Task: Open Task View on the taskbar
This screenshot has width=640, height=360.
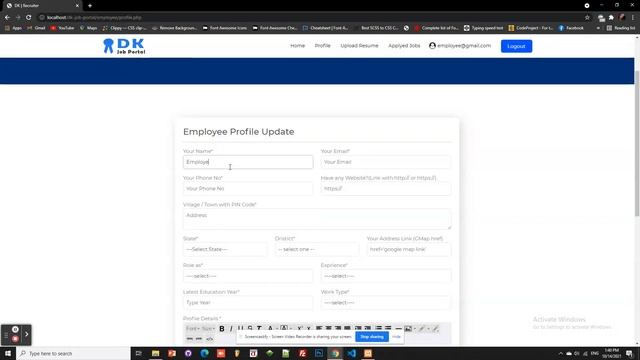Action: [138, 353]
